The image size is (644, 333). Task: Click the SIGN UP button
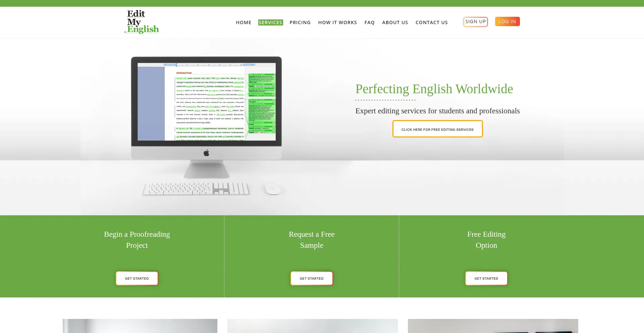pos(475,21)
